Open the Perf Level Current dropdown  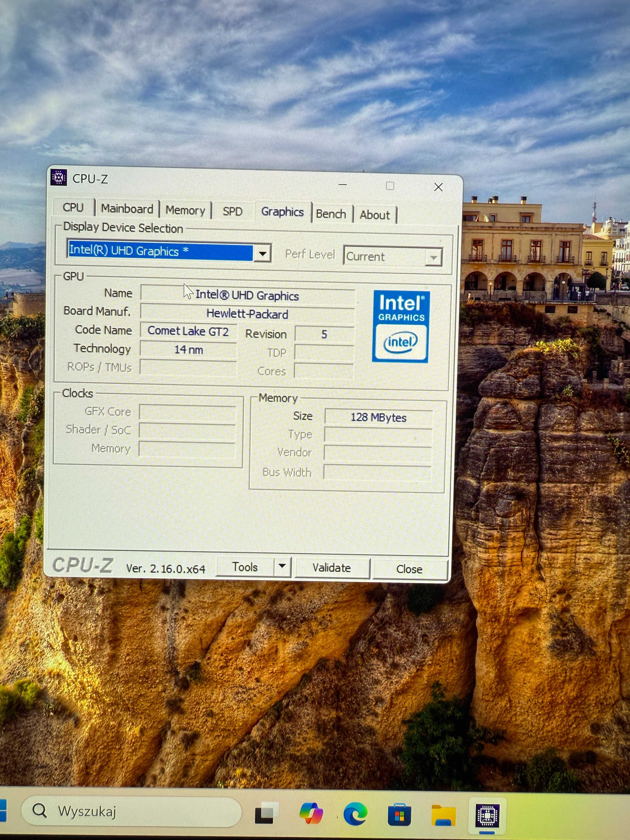(393, 256)
